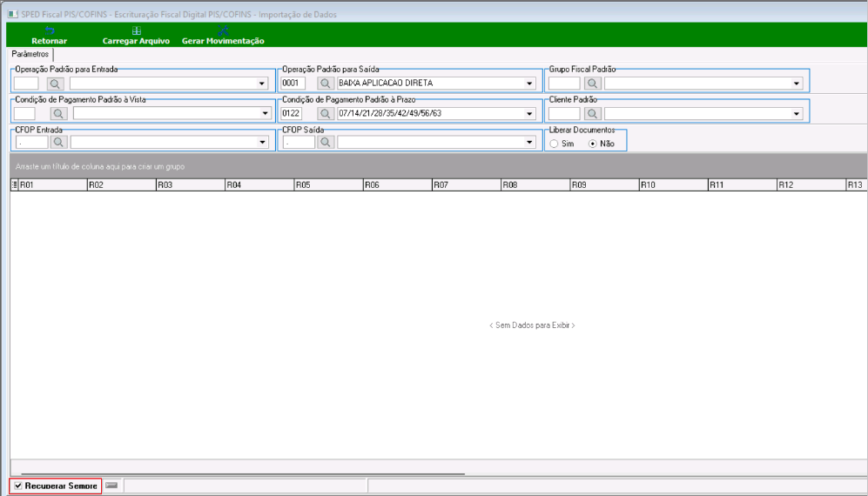Click the Grupo Fiscal Padrão search icon
This screenshot has height=496, width=868.
[x=592, y=84]
